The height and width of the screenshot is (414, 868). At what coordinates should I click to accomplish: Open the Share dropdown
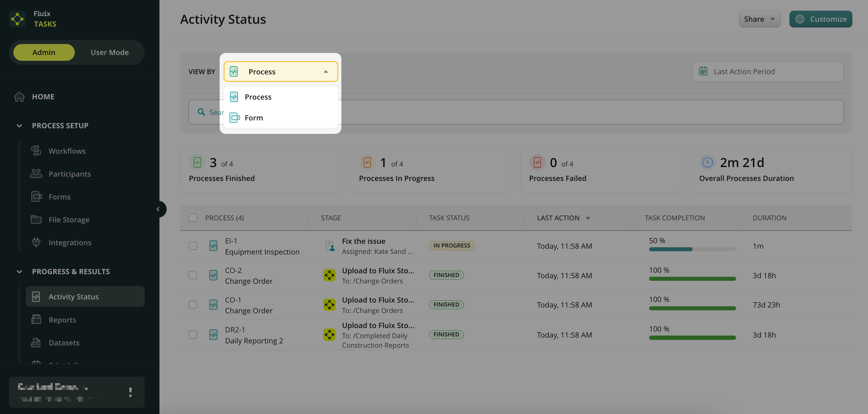[x=759, y=19]
